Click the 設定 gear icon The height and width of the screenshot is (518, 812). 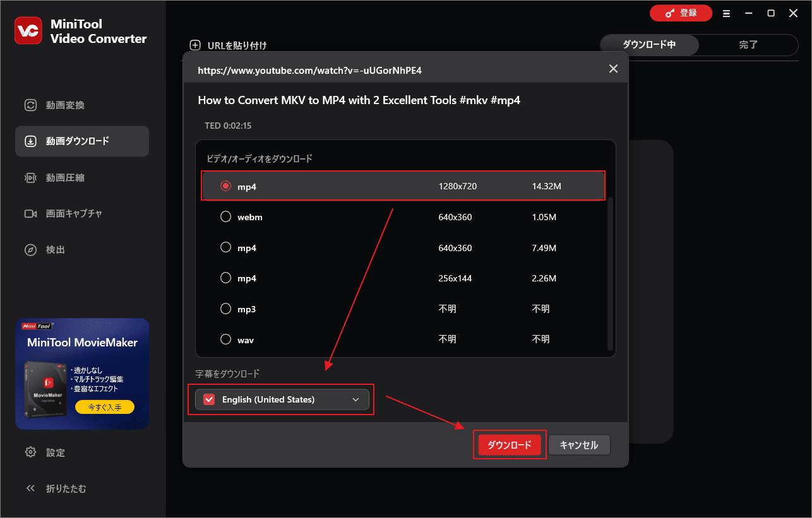(30, 452)
